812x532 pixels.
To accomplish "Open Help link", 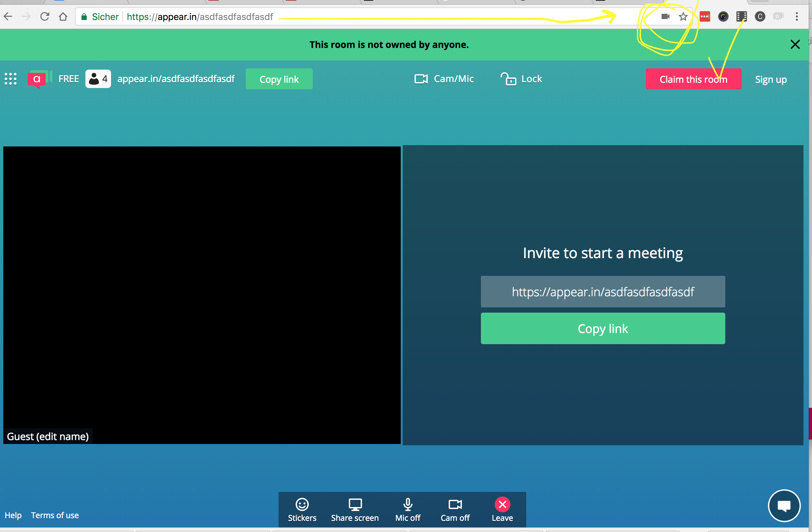I will (13, 515).
